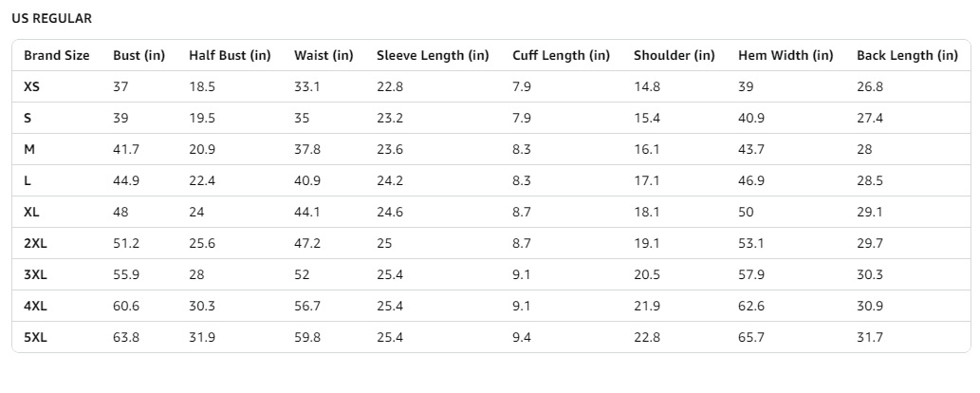Click bust value 41.7 in M row
980x393 pixels.
pos(126,149)
